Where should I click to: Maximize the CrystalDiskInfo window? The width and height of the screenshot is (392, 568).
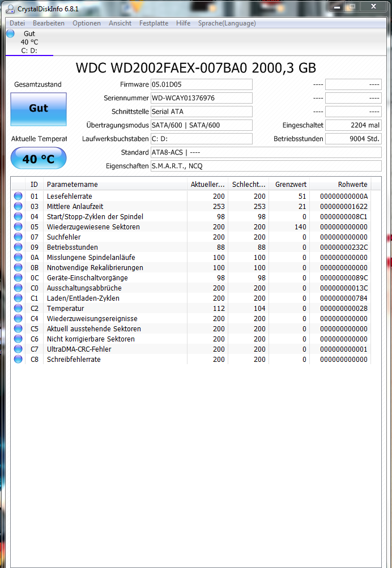(352, 7)
